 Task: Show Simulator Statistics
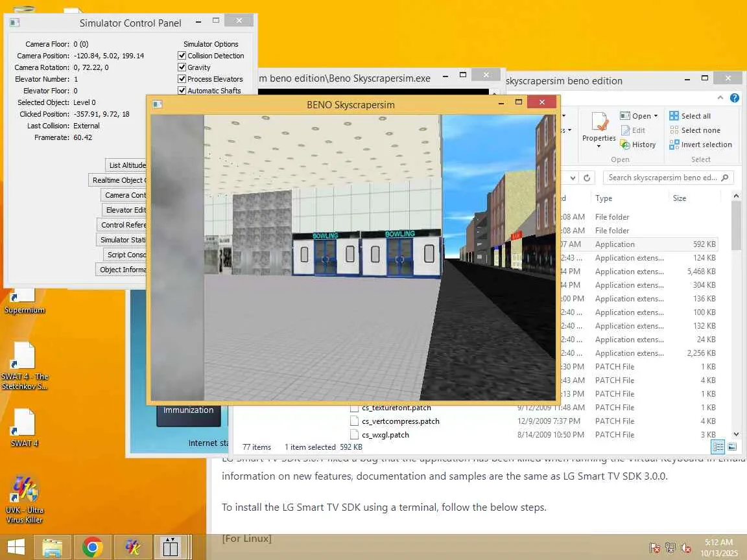(x=122, y=240)
